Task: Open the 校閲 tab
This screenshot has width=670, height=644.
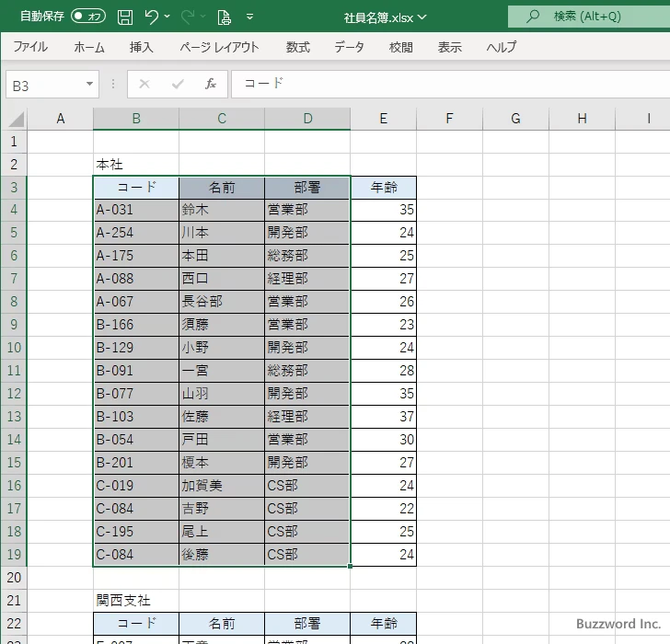Action: click(401, 47)
